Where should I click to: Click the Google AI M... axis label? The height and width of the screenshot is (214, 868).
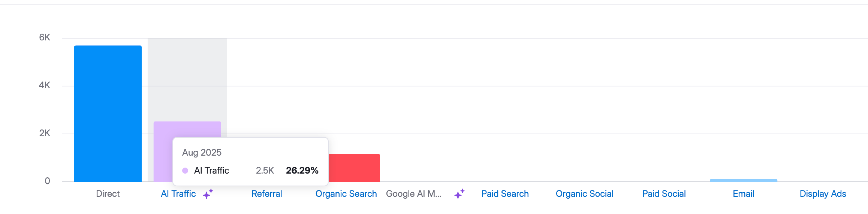(x=414, y=194)
